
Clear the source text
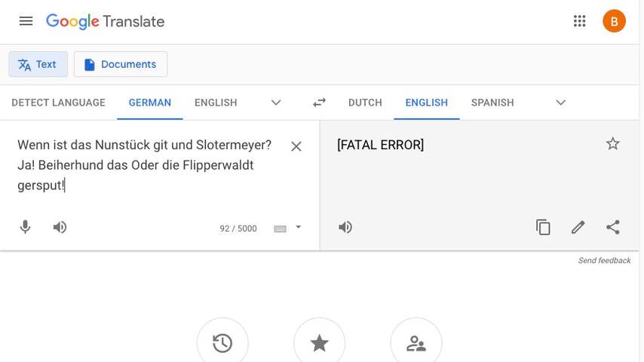click(296, 146)
